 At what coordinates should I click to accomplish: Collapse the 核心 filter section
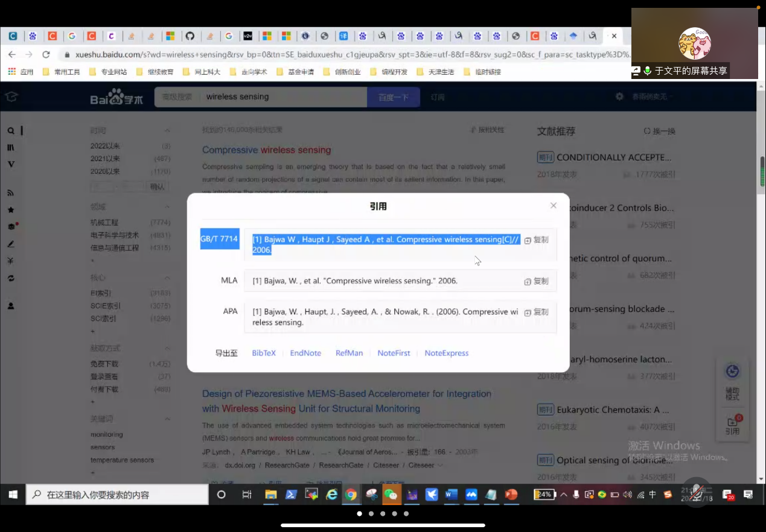point(167,278)
